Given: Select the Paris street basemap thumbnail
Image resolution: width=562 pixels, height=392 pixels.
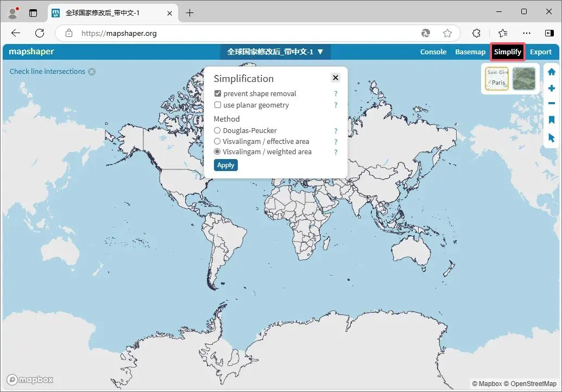Looking at the screenshot, I should (496, 78).
